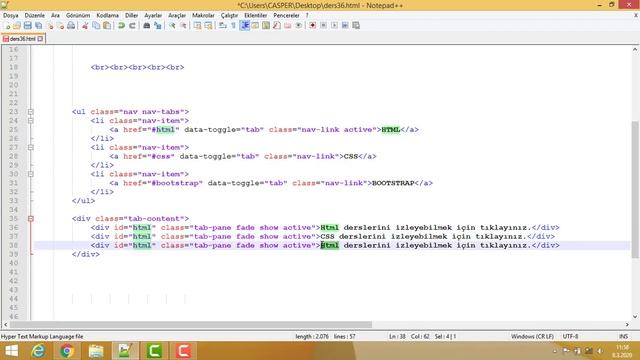Click the Playback macro icon
Screen dimensions: 640x360
pyautogui.click(x=334, y=25)
